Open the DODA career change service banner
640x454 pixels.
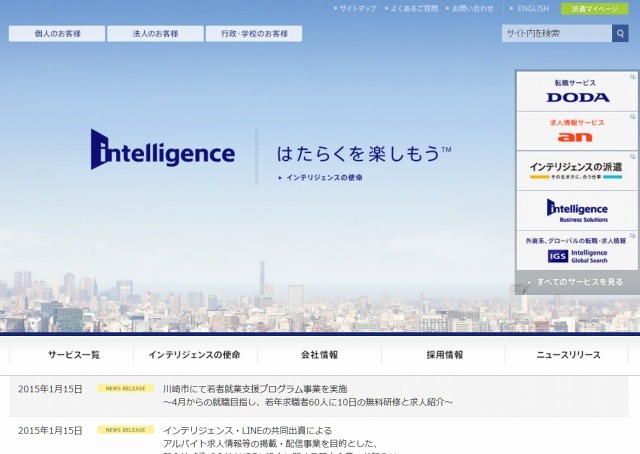(x=577, y=91)
